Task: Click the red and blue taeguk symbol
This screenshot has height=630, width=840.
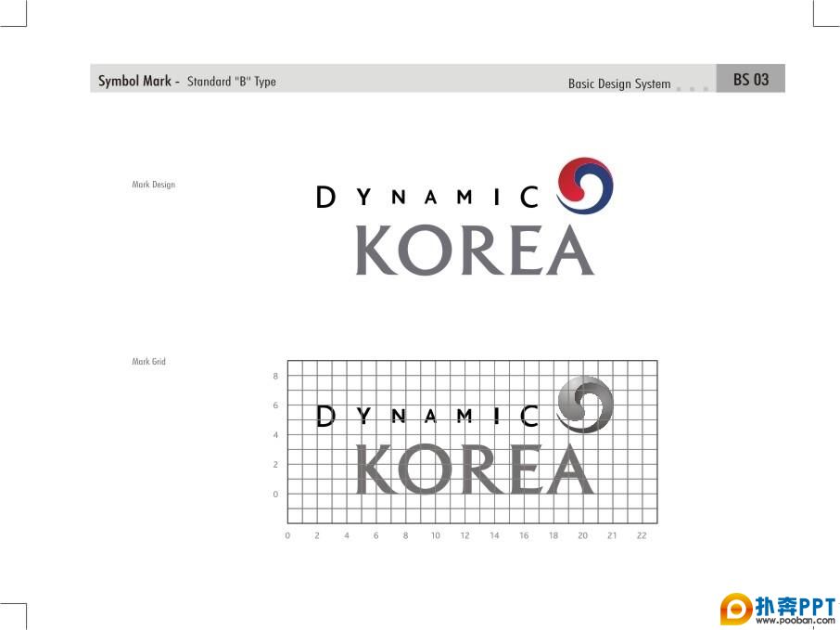Action: click(x=585, y=186)
